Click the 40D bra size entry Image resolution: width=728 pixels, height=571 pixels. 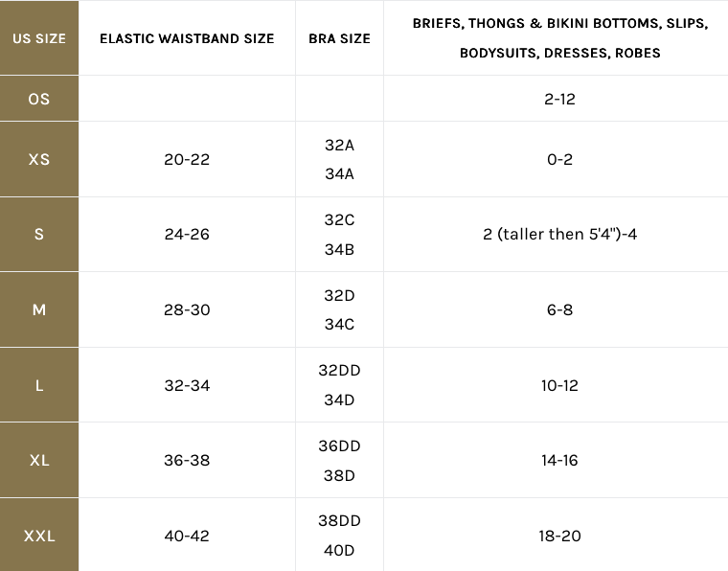[339, 550]
